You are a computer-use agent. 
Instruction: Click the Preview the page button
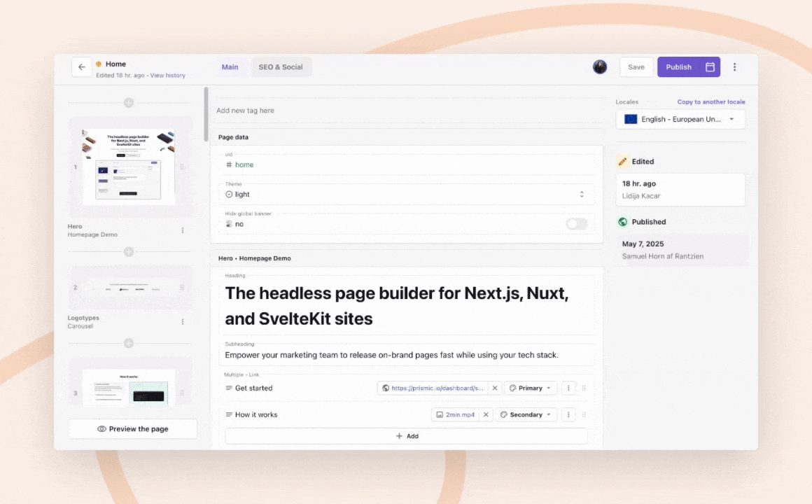point(132,429)
